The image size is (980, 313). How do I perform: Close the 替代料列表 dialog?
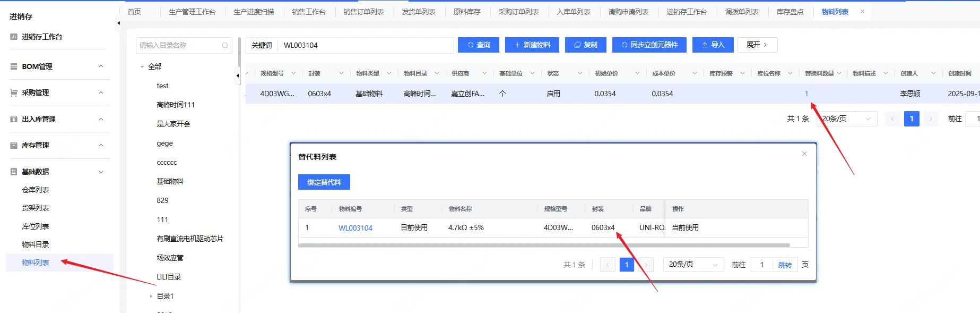pyautogui.click(x=804, y=154)
